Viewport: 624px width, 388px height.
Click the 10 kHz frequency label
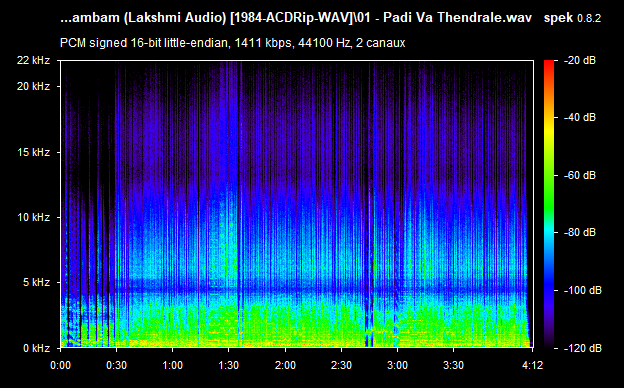[33, 217]
